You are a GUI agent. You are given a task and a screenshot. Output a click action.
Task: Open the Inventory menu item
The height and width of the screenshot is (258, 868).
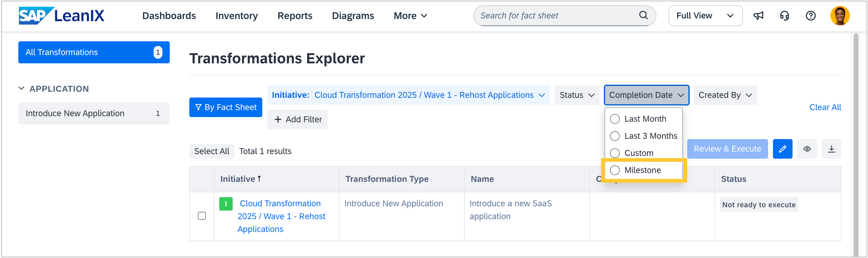237,15
